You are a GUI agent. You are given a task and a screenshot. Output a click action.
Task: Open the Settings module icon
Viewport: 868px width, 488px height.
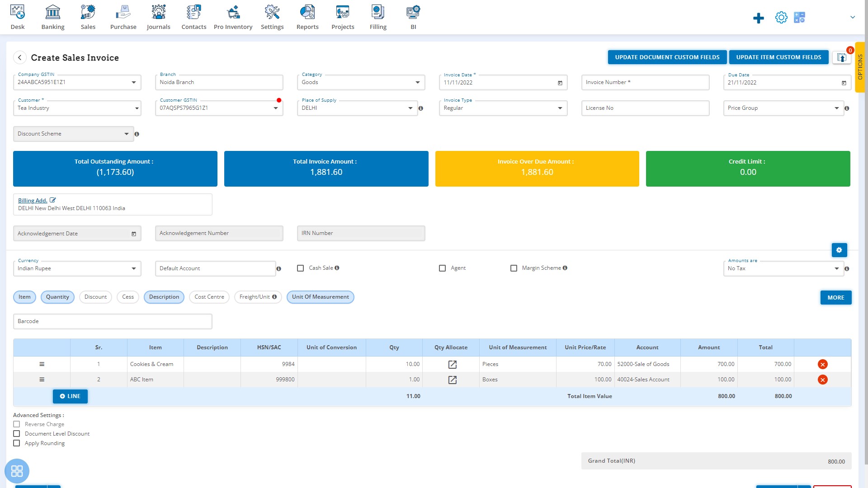(x=272, y=12)
